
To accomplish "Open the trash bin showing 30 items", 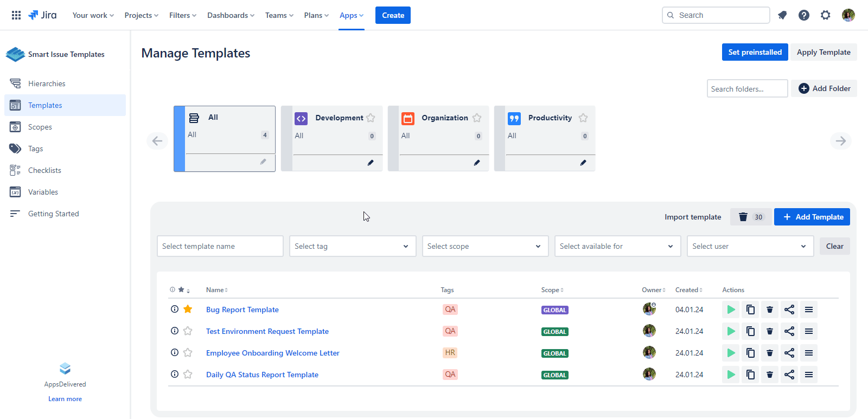I will tap(751, 217).
